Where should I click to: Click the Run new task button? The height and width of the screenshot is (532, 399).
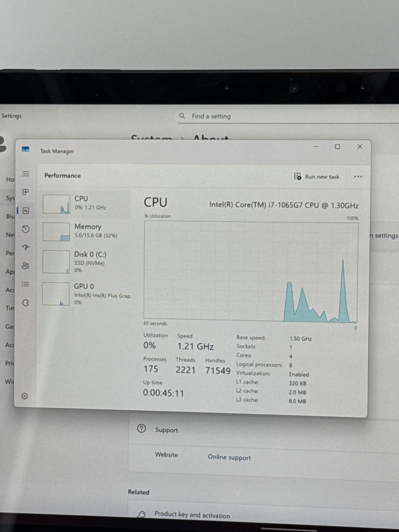point(317,176)
